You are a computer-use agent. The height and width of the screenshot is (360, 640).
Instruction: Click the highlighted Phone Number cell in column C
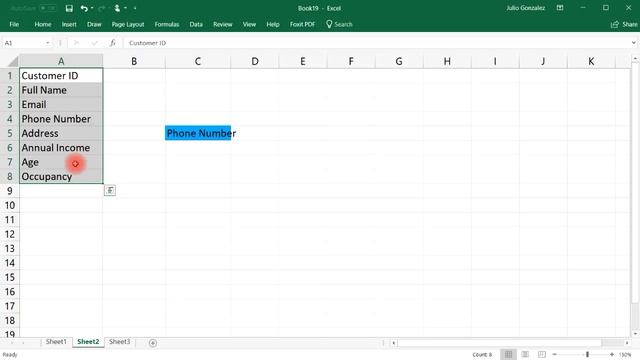(x=198, y=133)
